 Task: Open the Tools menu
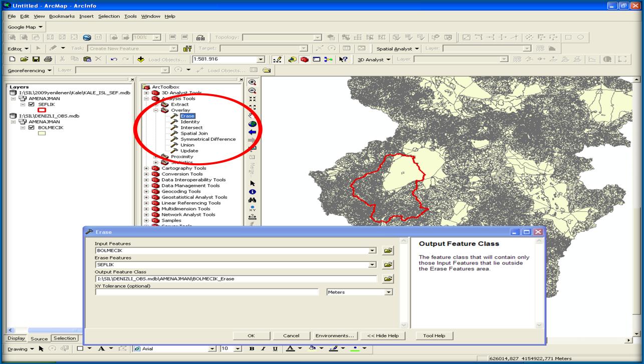pos(130,16)
